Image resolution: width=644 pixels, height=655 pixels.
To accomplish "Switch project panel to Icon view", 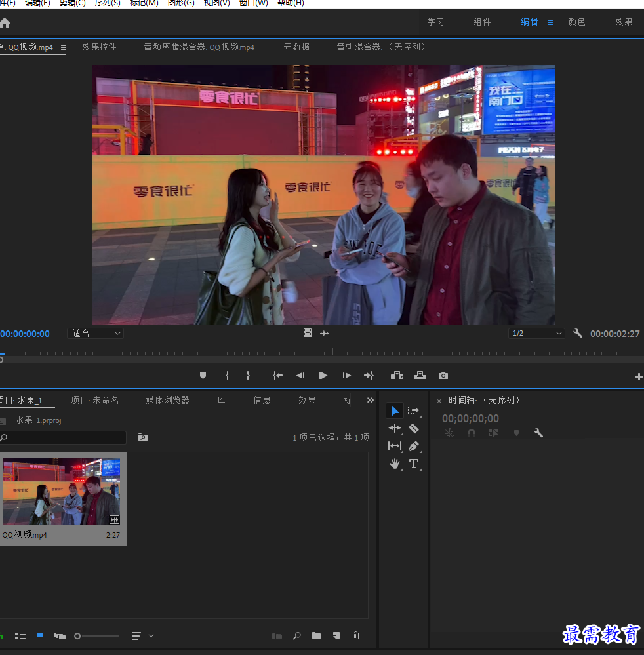I will pyautogui.click(x=40, y=636).
